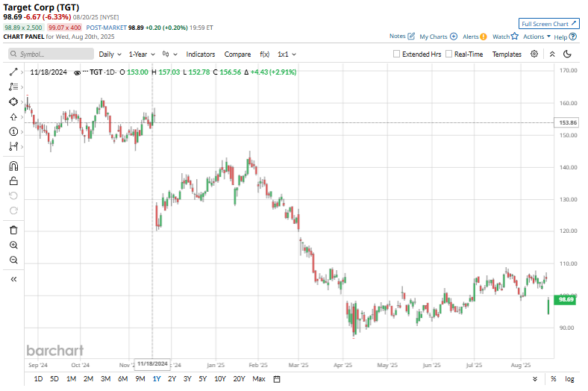
Task: Open the chart type candlestick dropdown
Action: [x=169, y=54]
